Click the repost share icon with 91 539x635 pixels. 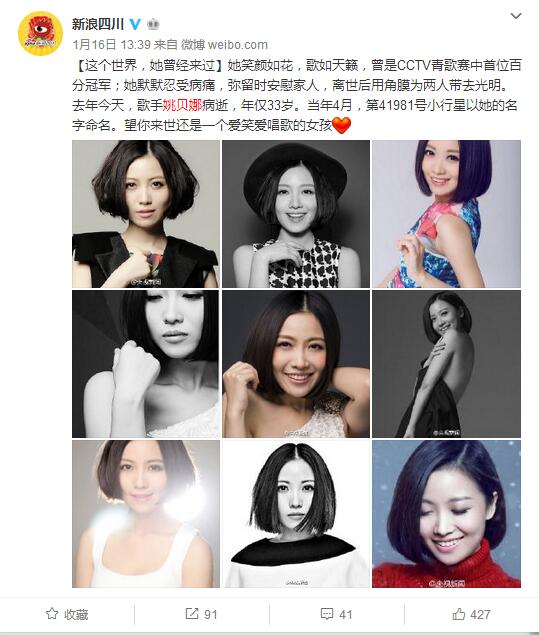tap(192, 614)
